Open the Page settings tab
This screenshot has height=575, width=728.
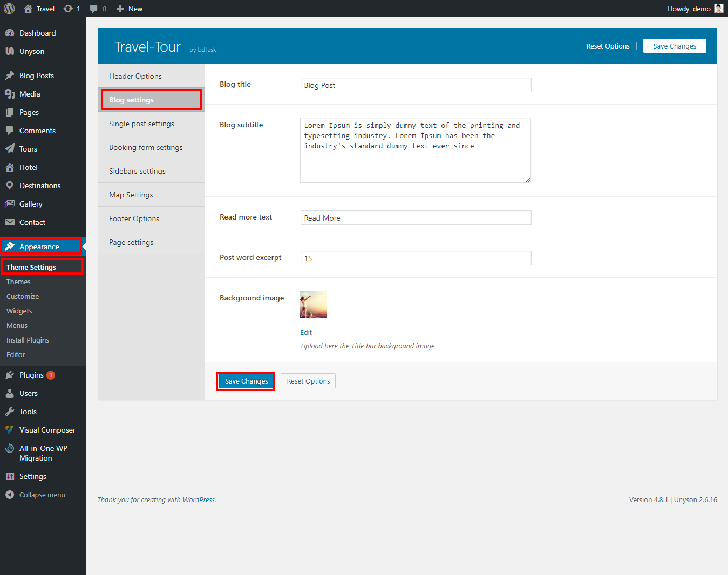click(x=152, y=242)
